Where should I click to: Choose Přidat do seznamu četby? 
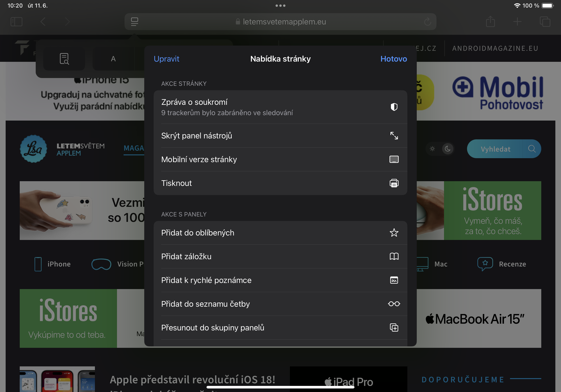pyautogui.click(x=280, y=304)
